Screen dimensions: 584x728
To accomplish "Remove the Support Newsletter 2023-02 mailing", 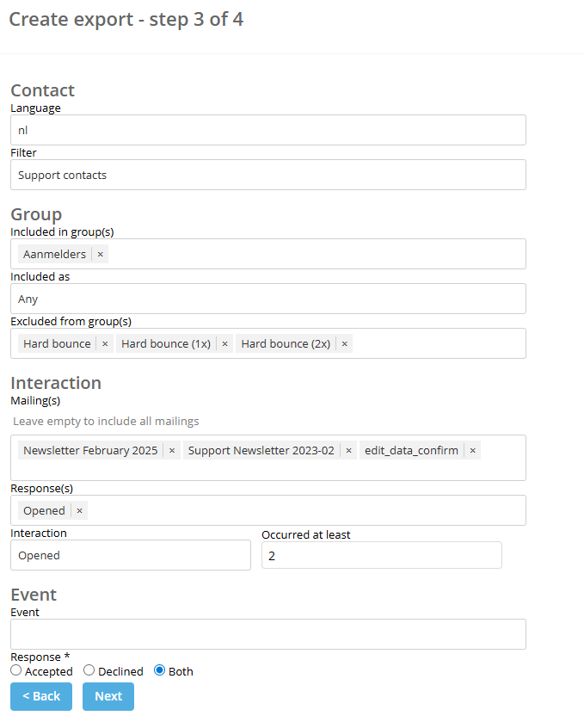I will 348,449.
